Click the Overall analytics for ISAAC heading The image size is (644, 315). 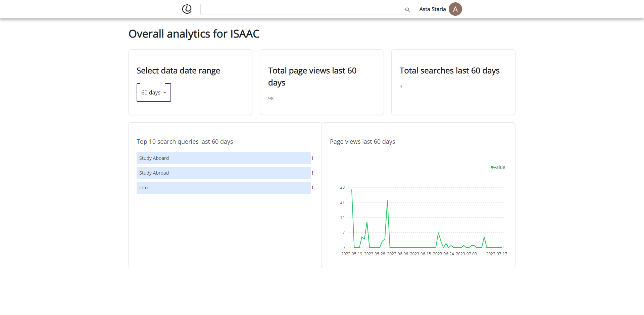pos(194,34)
